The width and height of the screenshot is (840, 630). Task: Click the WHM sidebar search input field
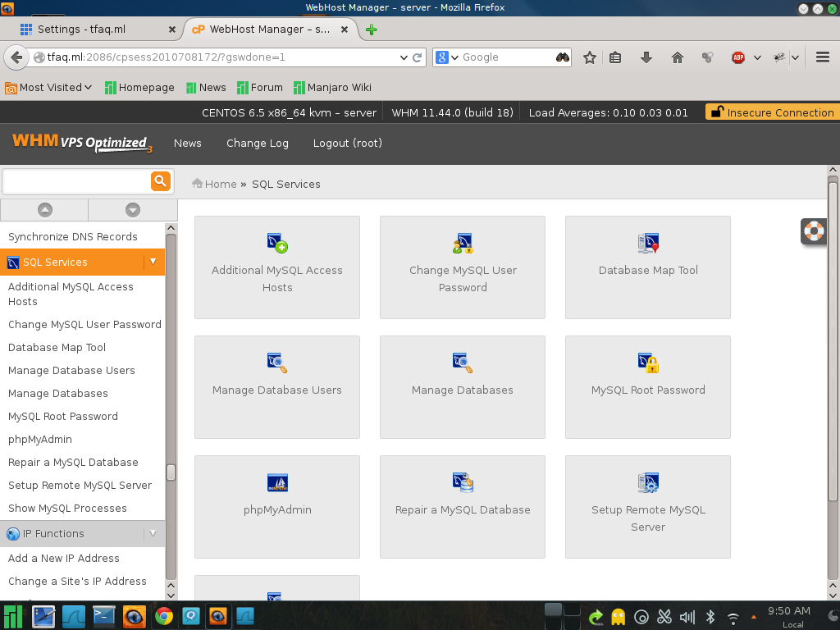pyautogui.click(x=76, y=181)
